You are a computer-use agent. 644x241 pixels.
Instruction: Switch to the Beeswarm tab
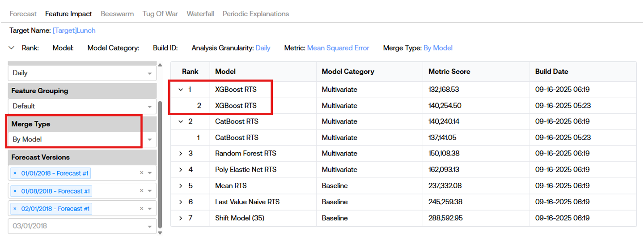tap(117, 14)
